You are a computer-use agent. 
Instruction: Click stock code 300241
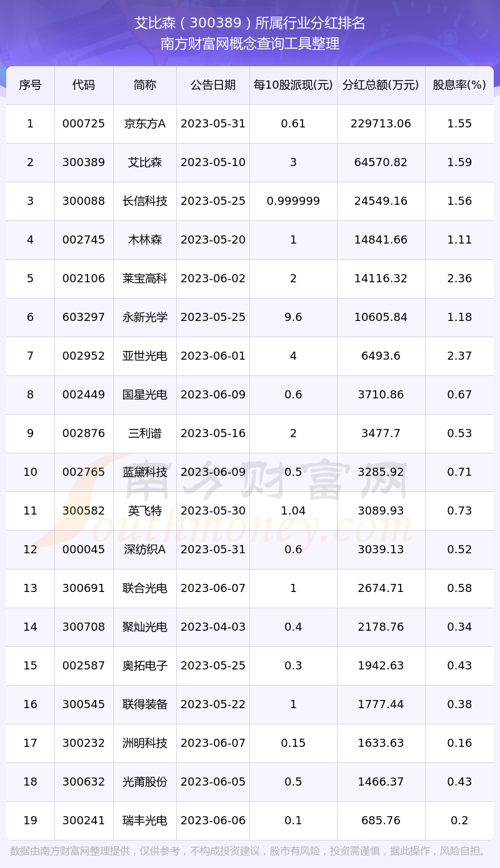tap(84, 821)
